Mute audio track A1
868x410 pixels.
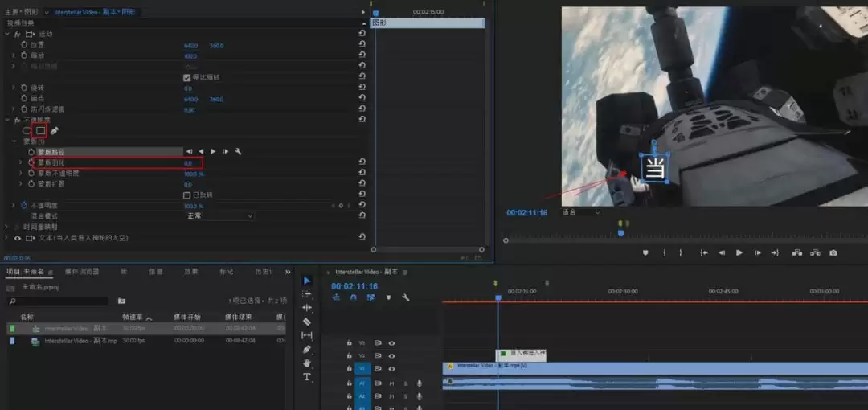(x=392, y=383)
